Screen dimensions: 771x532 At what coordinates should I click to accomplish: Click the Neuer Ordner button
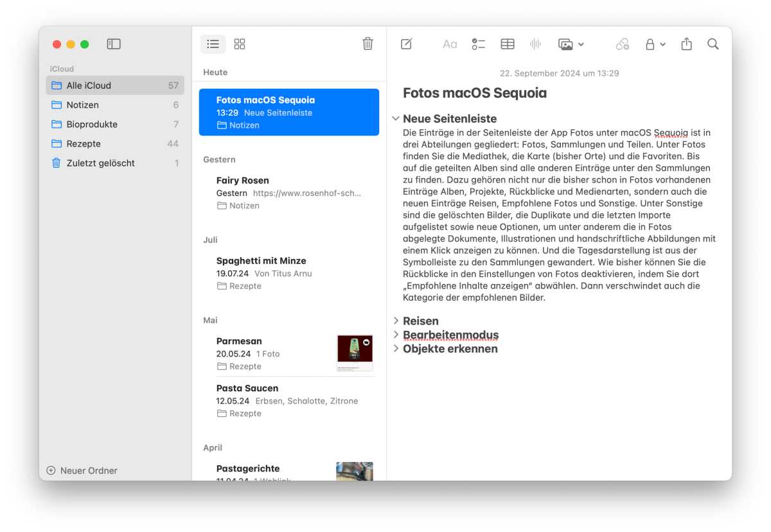(x=82, y=470)
